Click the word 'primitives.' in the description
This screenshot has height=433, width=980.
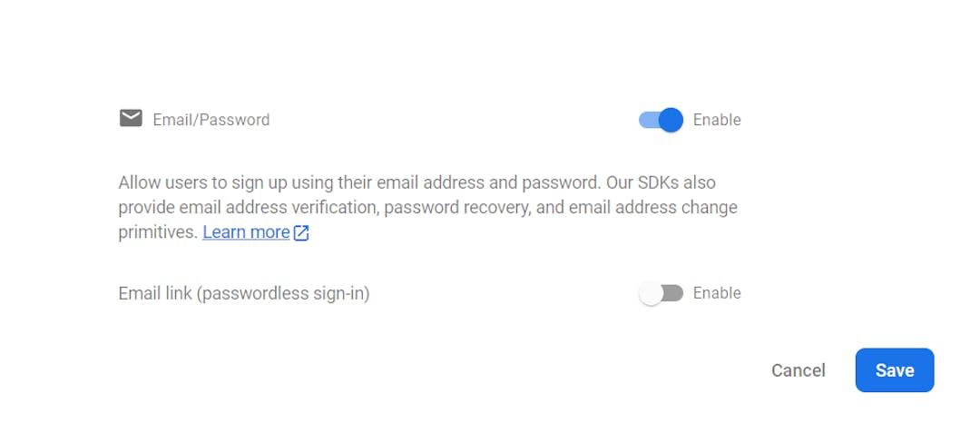158,232
